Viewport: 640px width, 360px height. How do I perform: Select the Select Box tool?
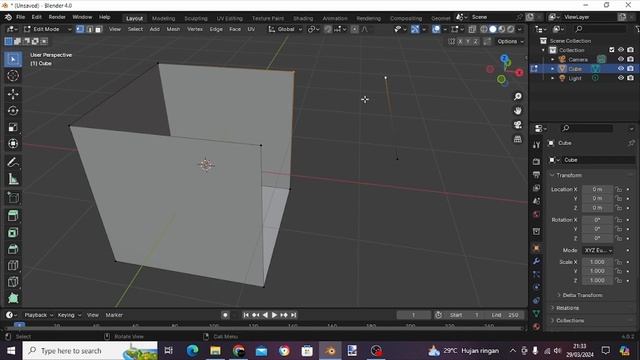13,59
